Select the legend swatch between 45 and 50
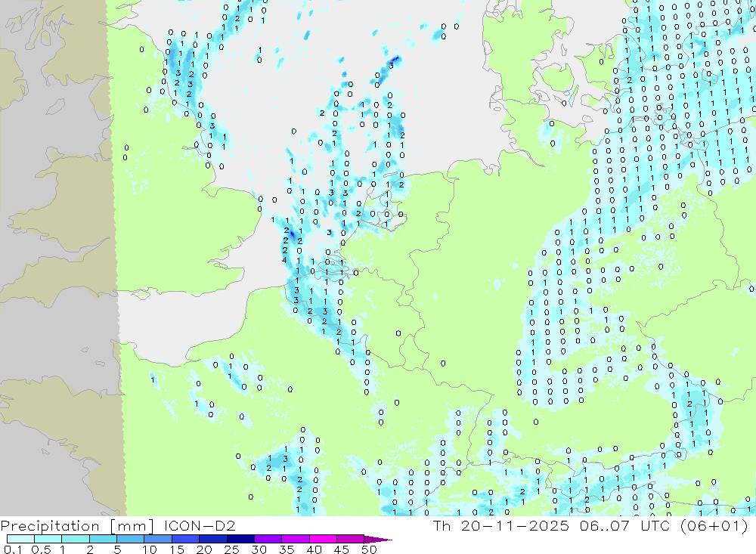The width and height of the screenshot is (756, 554). coord(350,539)
